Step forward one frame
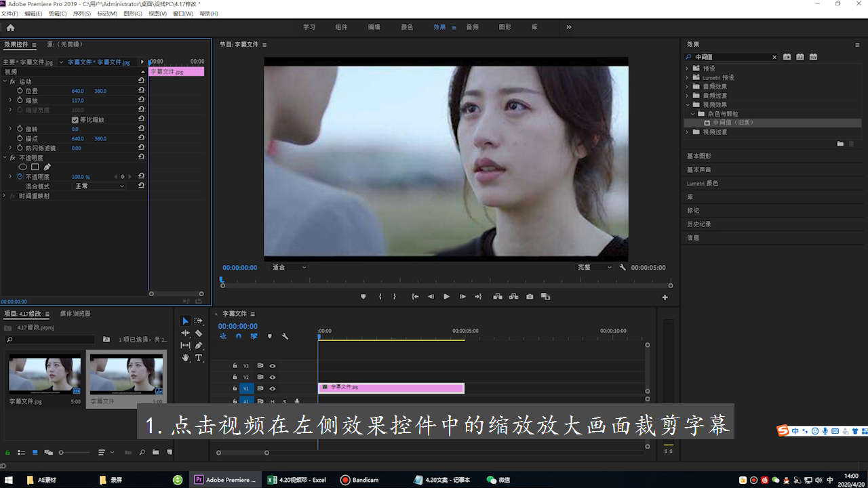Viewport: 868px width, 488px height. pyautogui.click(x=462, y=297)
